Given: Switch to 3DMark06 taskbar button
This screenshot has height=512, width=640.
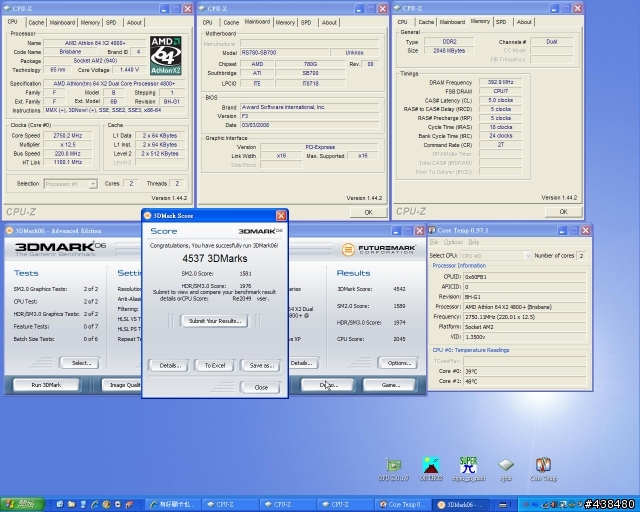Looking at the screenshot, I should (x=460, y=505).
